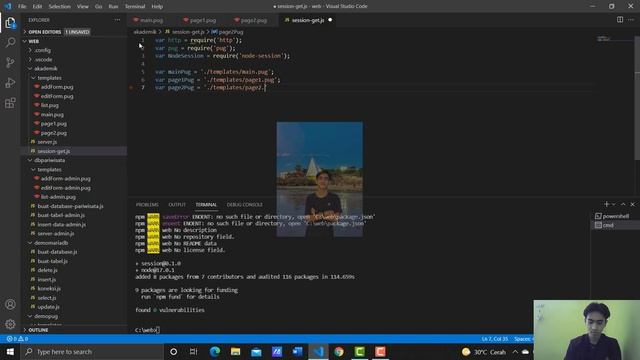Open the Help menu
Image resolution: width=640 pixels, height=360 pixels.
(x=157, y=7)
